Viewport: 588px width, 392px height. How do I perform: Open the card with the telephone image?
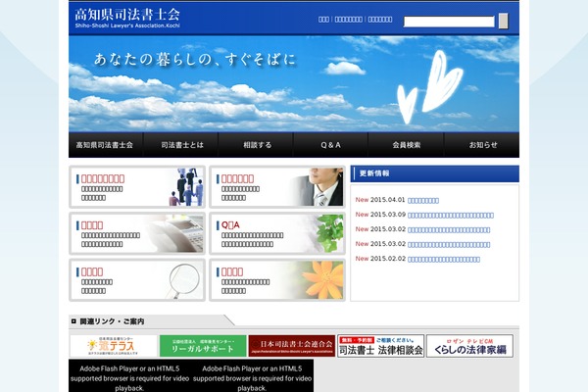[137, 233]
